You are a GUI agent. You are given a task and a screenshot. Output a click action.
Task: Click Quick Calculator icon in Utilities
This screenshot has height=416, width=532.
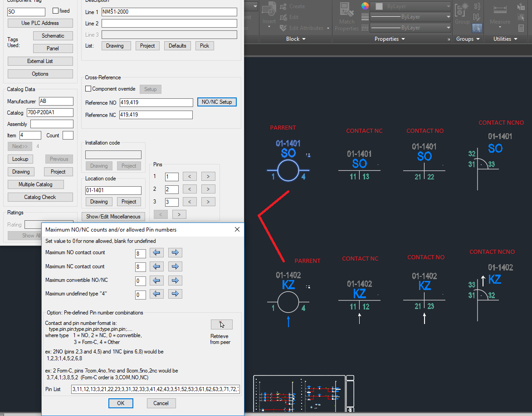[521, 28]
